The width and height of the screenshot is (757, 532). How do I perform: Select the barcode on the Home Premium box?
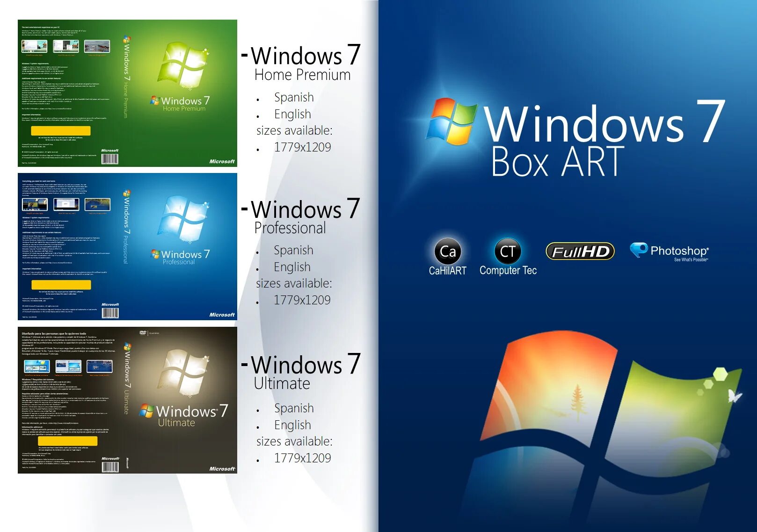110,159
